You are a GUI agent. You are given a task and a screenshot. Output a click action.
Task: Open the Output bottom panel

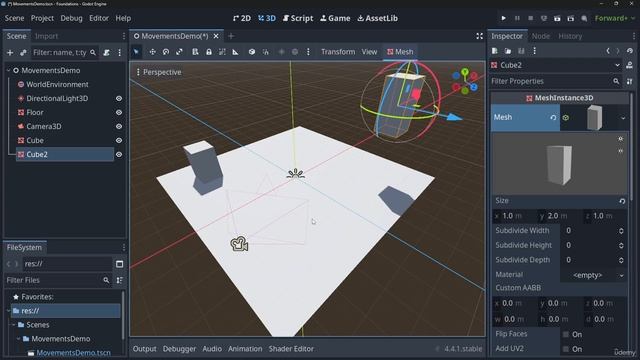(x=144, y=349)
